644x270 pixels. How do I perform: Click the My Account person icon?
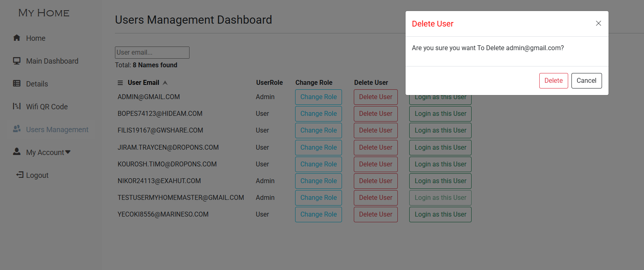click(17, 152)
